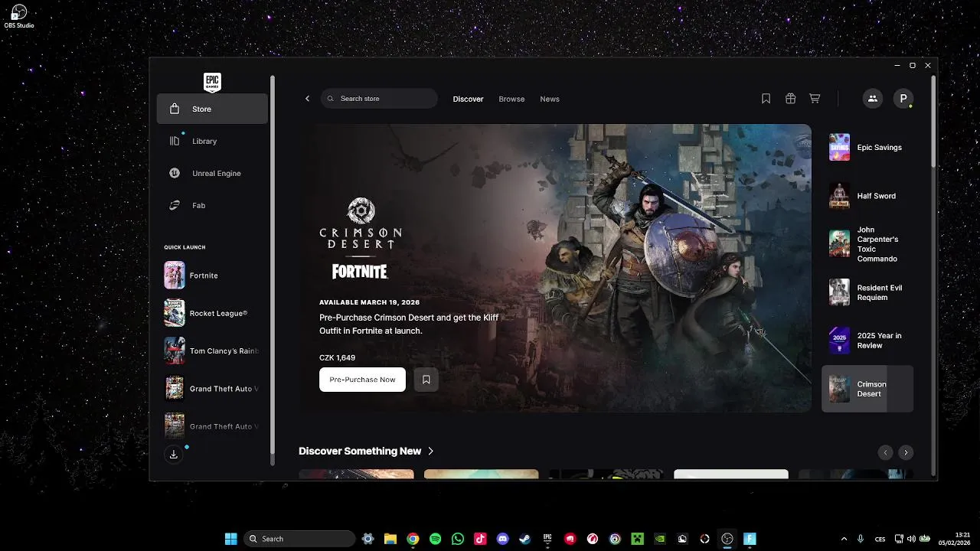Click the Pre-Purchase Now button
This screenshot has width=980, height=551.
[362, 380]
